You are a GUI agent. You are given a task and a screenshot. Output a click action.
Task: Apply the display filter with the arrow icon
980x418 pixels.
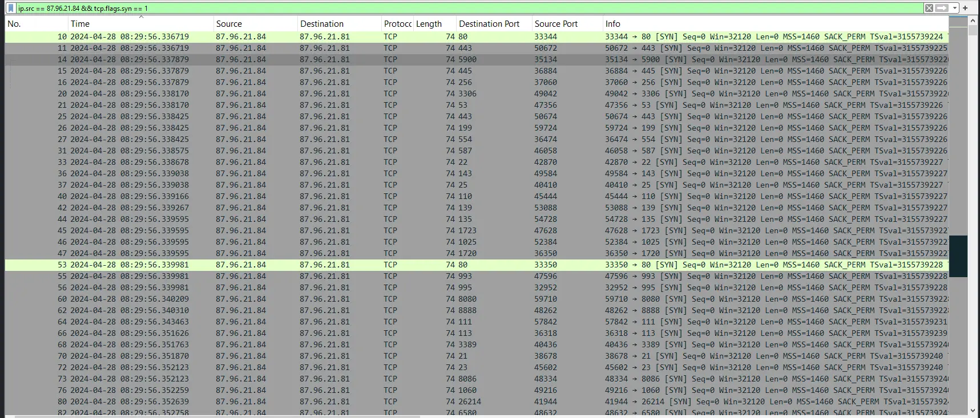pos(942,8)
